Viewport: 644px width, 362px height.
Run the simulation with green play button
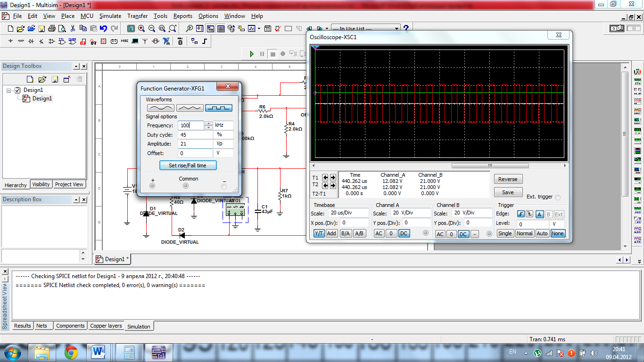pyautogui.click(x=252, y=54)
